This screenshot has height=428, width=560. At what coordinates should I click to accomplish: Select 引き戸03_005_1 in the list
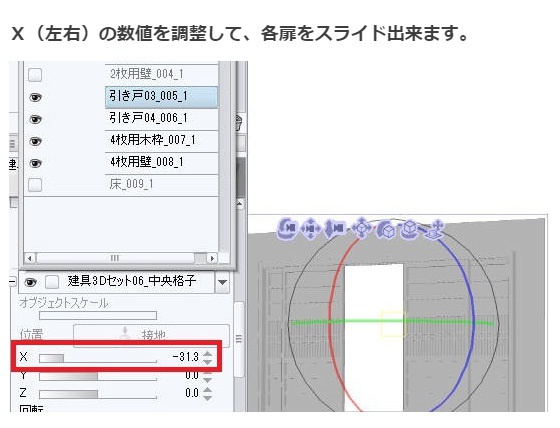click(161, 97)
